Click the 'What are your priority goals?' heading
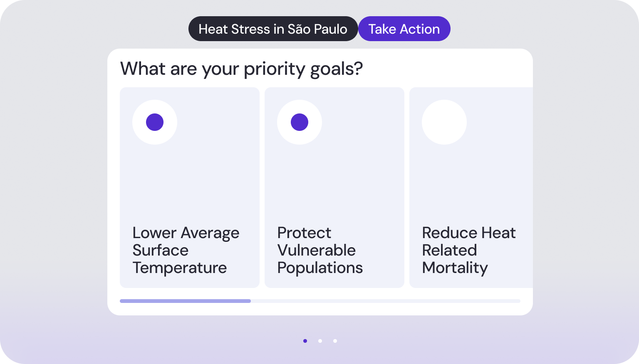The width and height of the screenshot is (639, 364). tap(241, 69)
